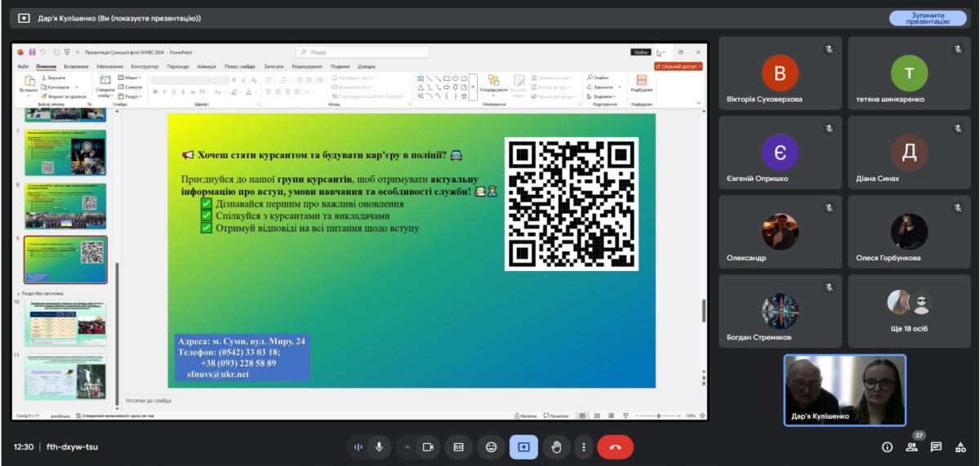Open the meeting details info icon
980x466 pixels.
click(x=887, y=447)
